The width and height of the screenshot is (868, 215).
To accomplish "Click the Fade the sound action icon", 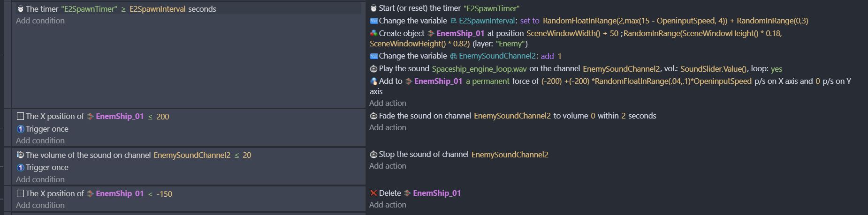I will pyautogui.click(x=373, y=116).
